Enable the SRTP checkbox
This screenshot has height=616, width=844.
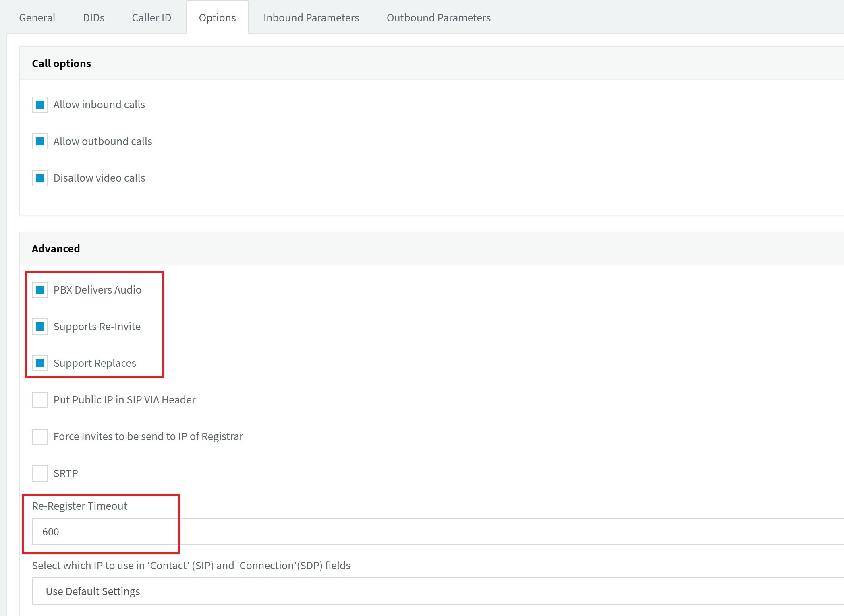pos(40,473)
